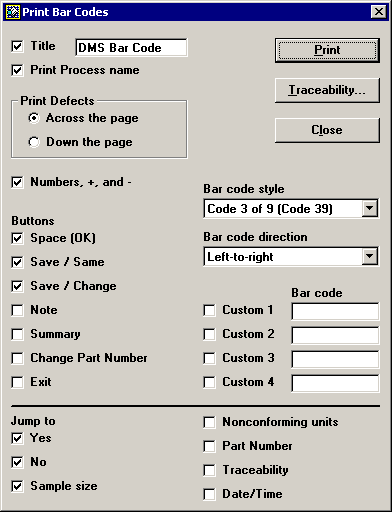Viewport: 392px width, 512px height.
Task: Toggle the Print Process name checkbox
Action: click(17, 70)
